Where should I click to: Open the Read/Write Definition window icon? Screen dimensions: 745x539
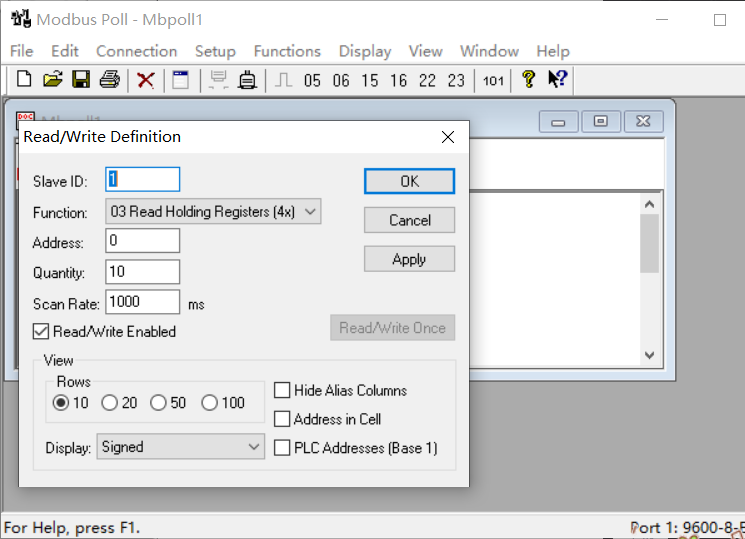pyautogui.click(x=181, y=80)
